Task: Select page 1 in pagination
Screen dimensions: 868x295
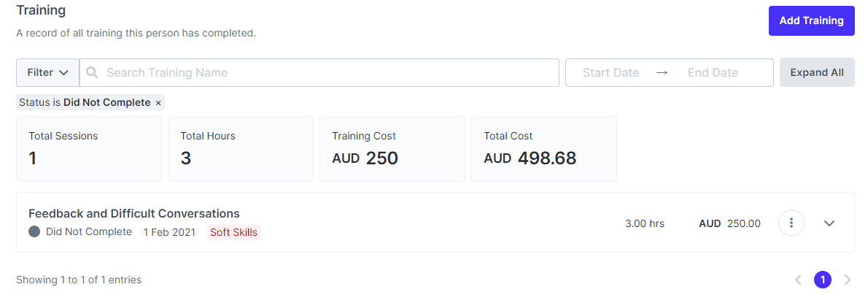Action: 823,280
